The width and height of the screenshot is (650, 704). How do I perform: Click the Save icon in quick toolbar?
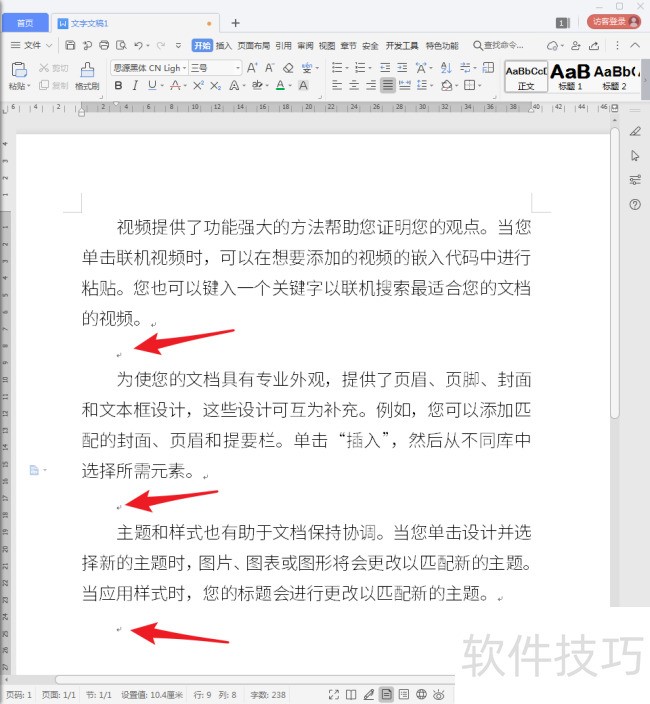(x=70, y=45)
